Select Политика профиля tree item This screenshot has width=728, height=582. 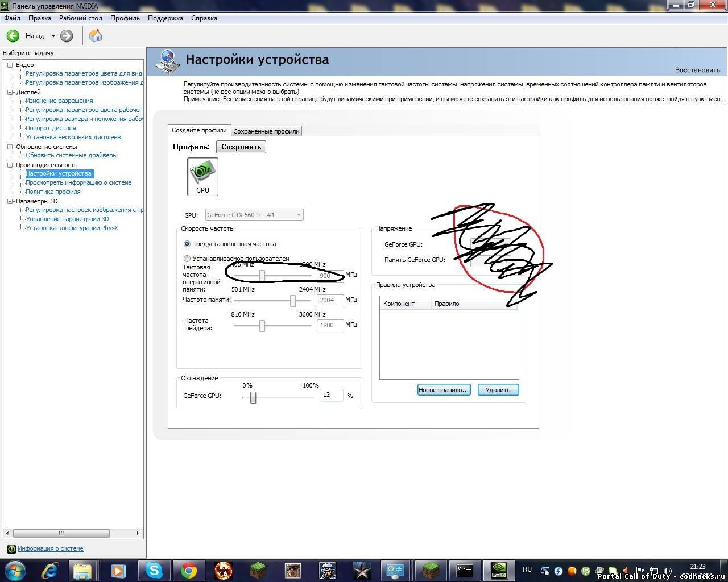53,192
